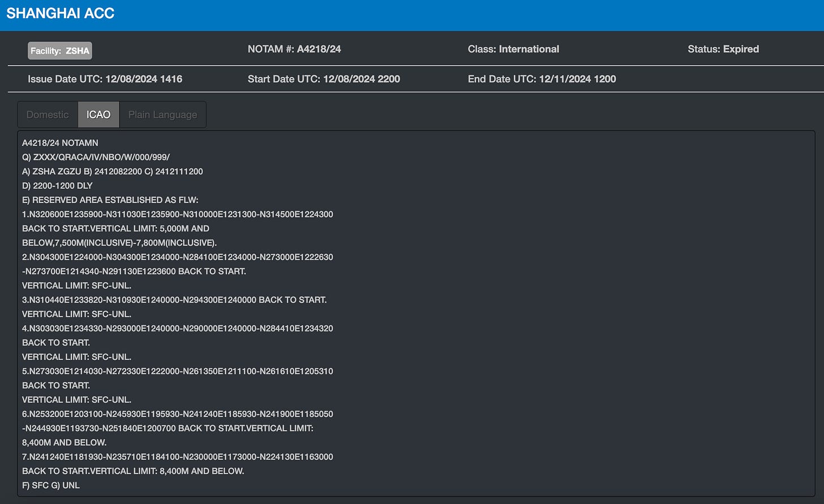824x504 pixels.
Task: Click the SHANGHAI ACC header title
Action: click(x=61, y=14)
